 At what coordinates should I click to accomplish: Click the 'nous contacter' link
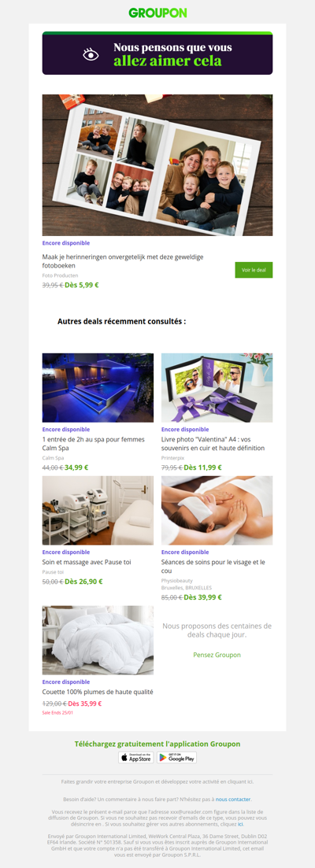coord(233,800)
